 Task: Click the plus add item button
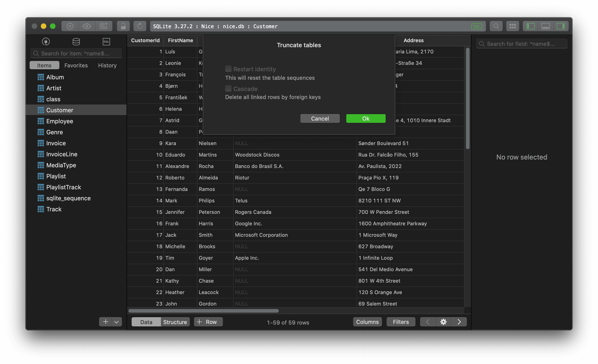[x=105, y=322]
